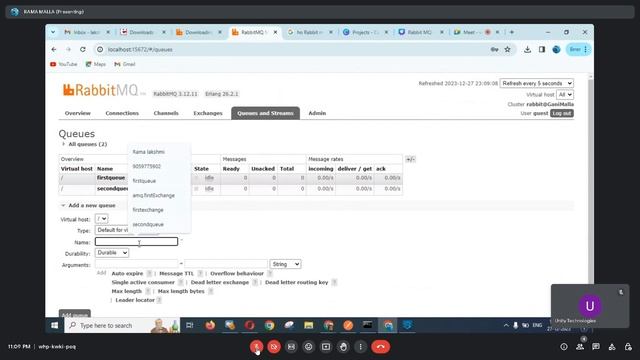Open File Explorer from taskbar
The height and width of the screenshot is (360, 640).
(309, 325)
